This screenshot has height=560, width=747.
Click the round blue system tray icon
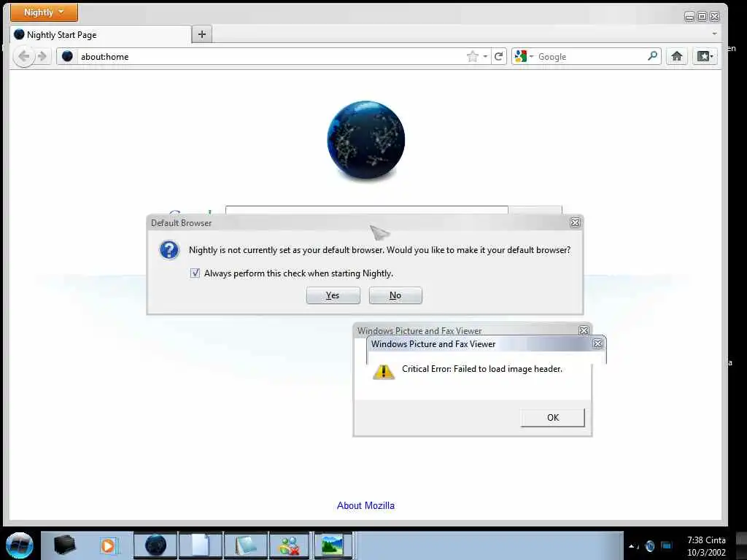pyautogui.click(x=650, y=545)
